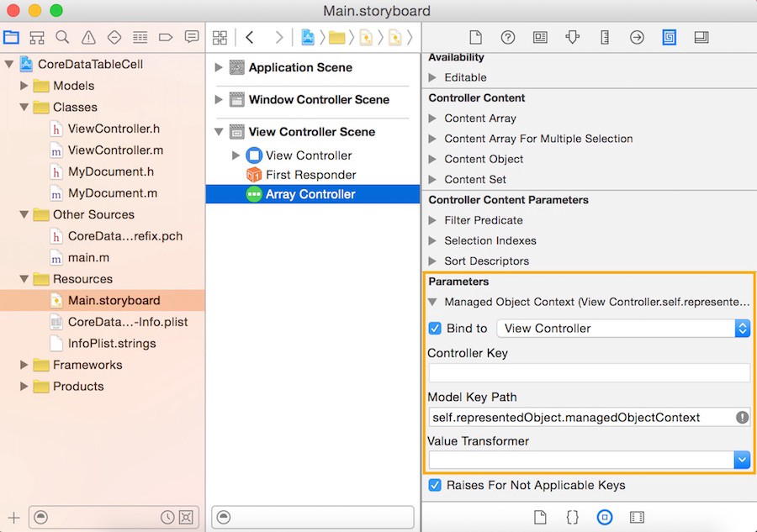Show the Quick Help inspector
Viewport: 757px width, 532px height.
508,37
